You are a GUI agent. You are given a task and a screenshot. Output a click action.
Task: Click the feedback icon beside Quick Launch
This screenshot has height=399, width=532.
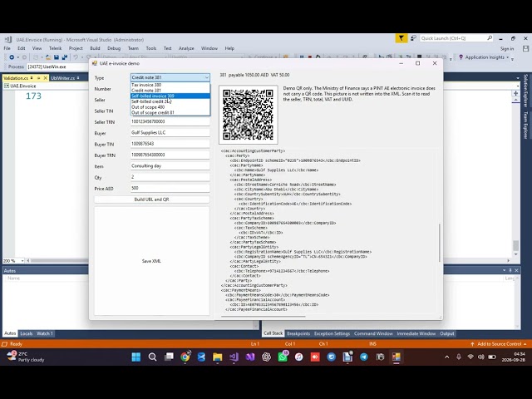click(413, 38)
